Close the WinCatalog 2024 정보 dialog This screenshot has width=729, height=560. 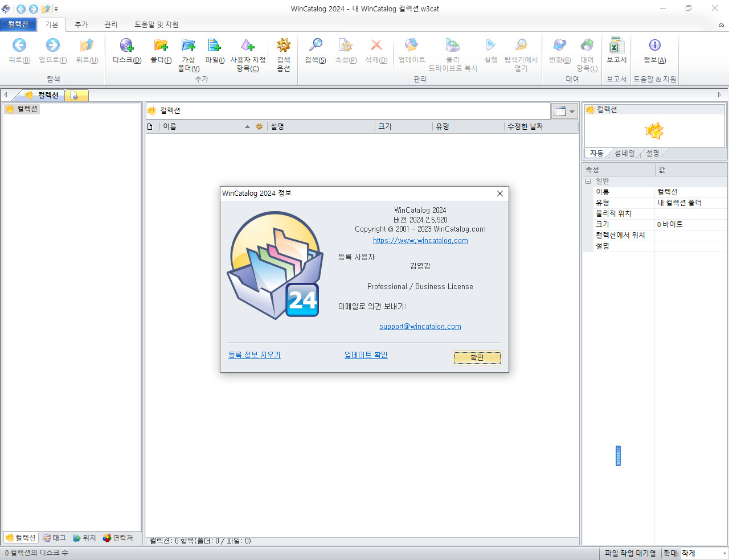500,193
